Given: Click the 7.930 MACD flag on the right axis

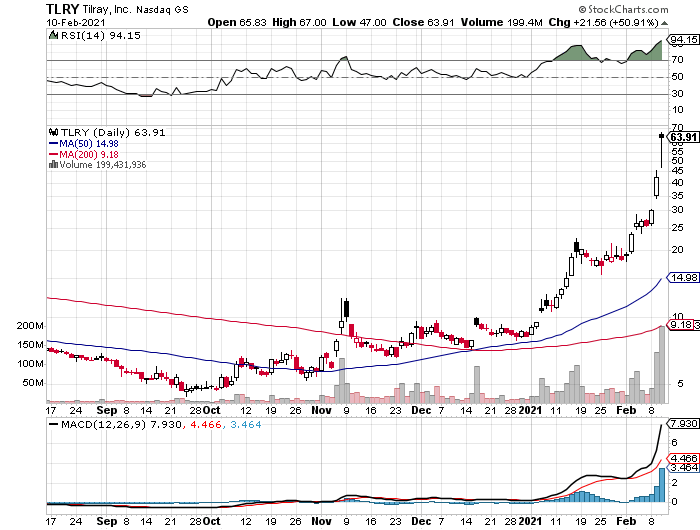Looking at the screenshot, I should click(x=683, y=423).
